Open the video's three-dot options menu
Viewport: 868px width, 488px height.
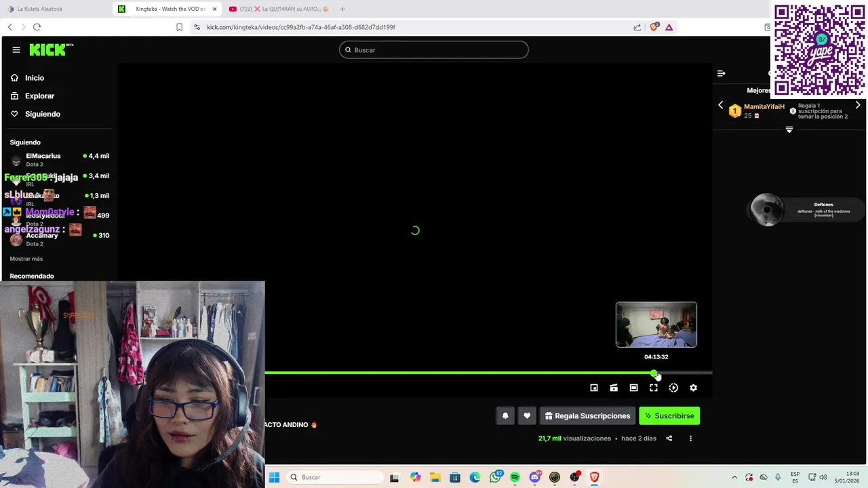pyautogui.click(x=690, y=439)
